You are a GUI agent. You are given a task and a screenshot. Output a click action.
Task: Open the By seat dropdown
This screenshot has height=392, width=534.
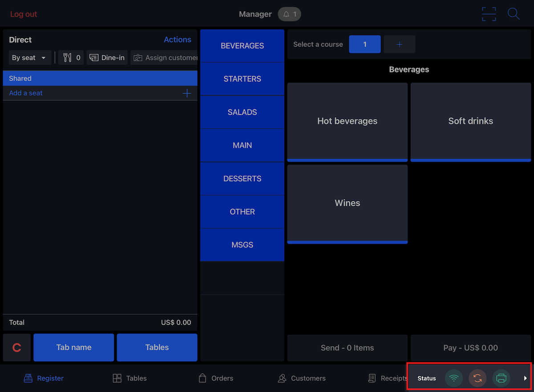click(29, 57)
